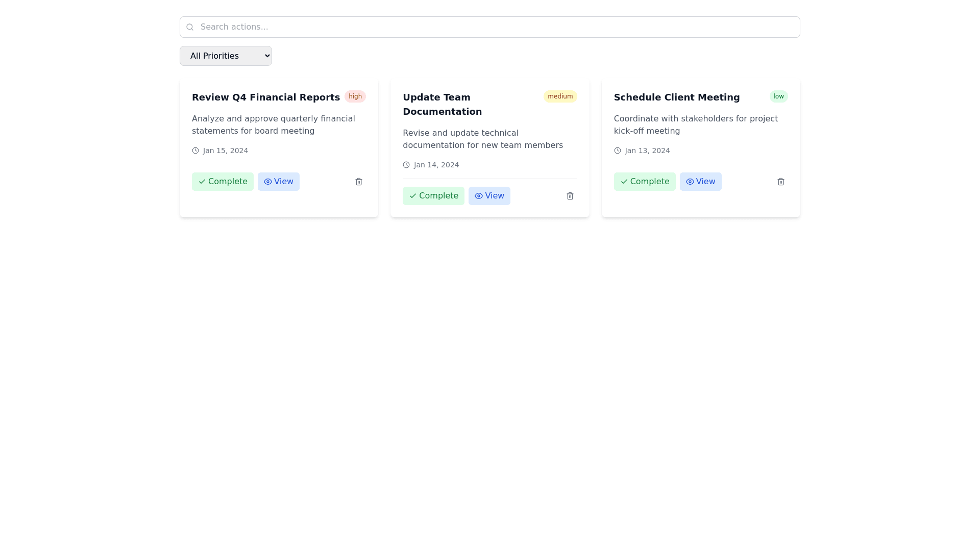
Task: Open the All Priorities dropdown
Action: [x=226, y=56]
